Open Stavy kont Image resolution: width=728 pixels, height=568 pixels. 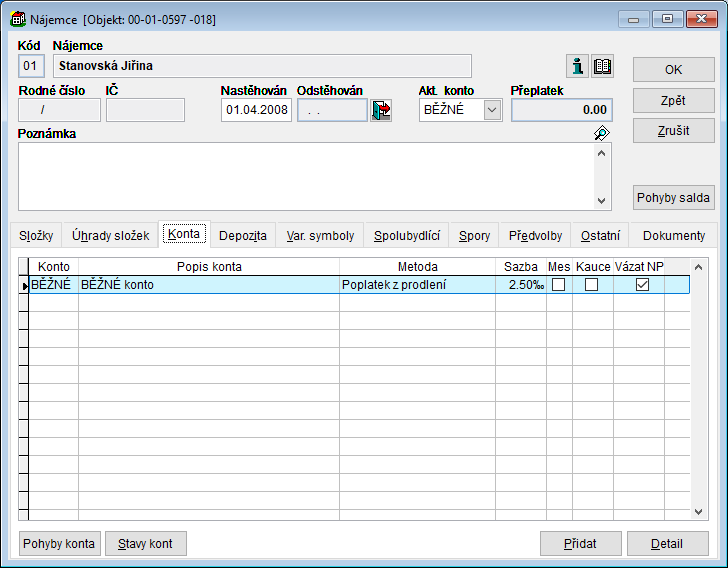(146, 544)
